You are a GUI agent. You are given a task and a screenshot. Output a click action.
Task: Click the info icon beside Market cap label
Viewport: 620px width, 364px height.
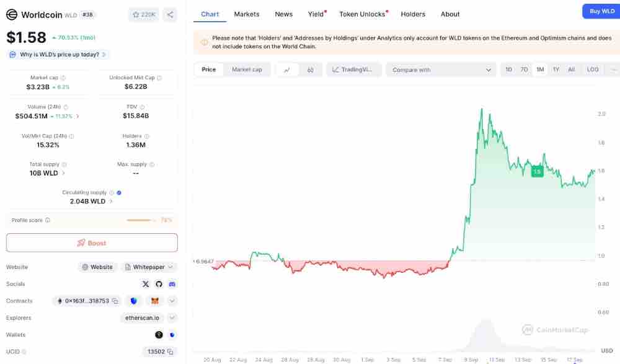point(63,78)
